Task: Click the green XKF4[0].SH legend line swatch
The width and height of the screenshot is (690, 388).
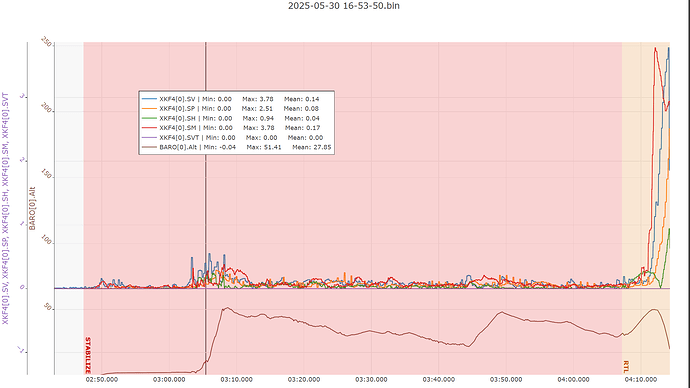Action: (149, 118)
